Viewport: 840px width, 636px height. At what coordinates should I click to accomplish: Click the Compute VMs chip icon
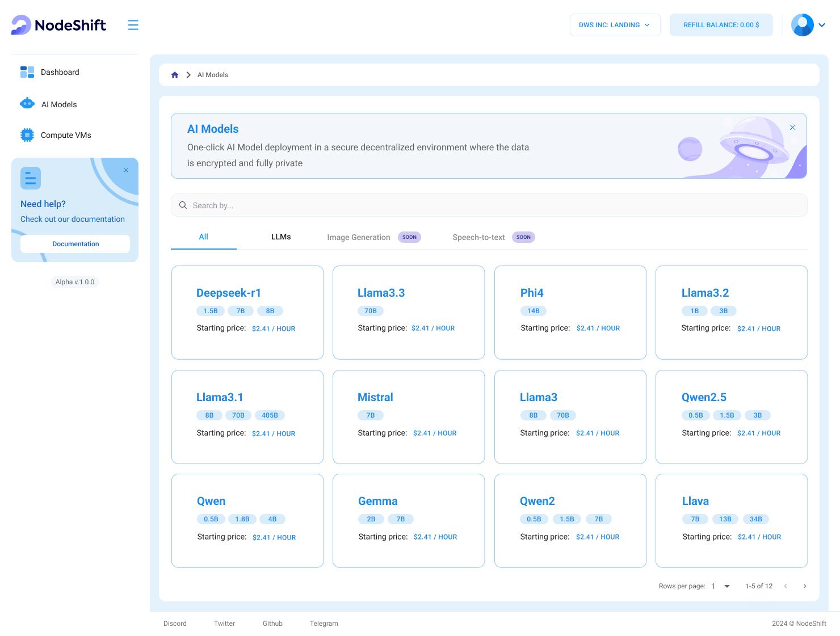click(27, 134)
